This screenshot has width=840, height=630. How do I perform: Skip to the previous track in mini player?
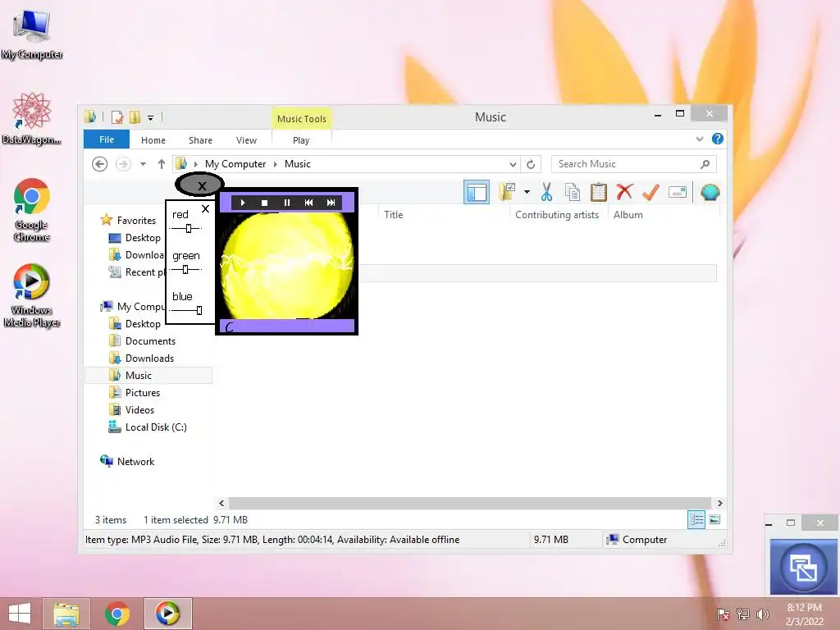308,203
